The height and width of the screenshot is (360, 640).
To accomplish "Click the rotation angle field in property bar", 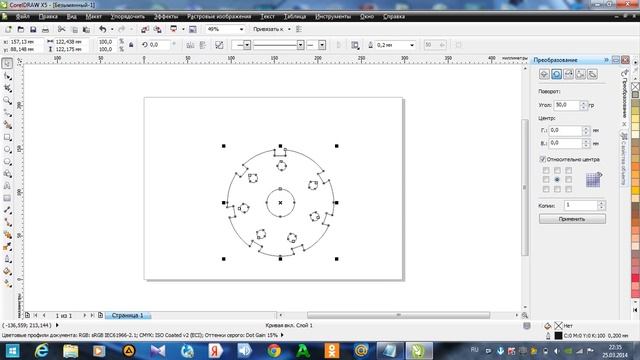I will (159, 45).
